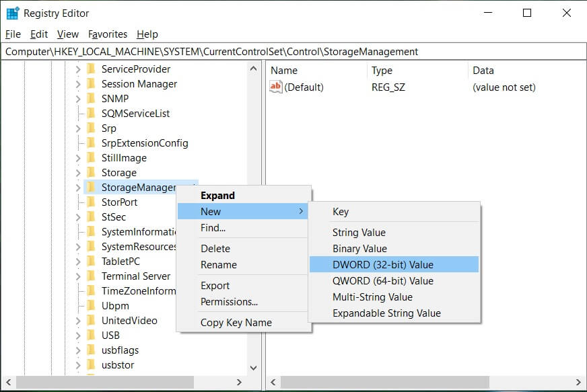Click the Storage folder icon
Image resolution: width=587 pixels, height=392 pixels.
[x=91, y=173]
